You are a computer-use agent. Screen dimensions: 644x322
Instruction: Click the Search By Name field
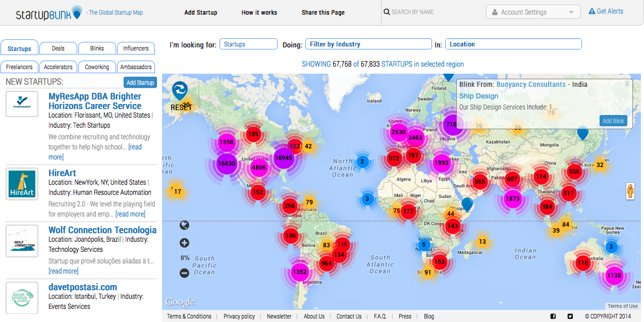point(429,12)
